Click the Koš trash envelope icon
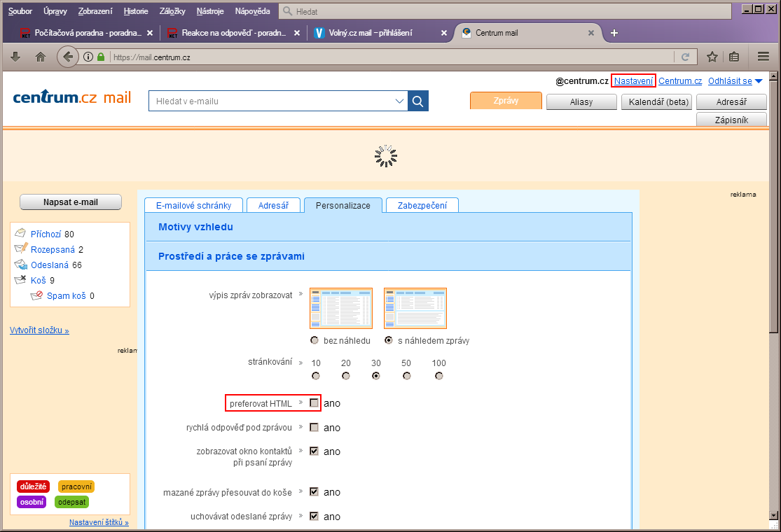 pos(20,280)
